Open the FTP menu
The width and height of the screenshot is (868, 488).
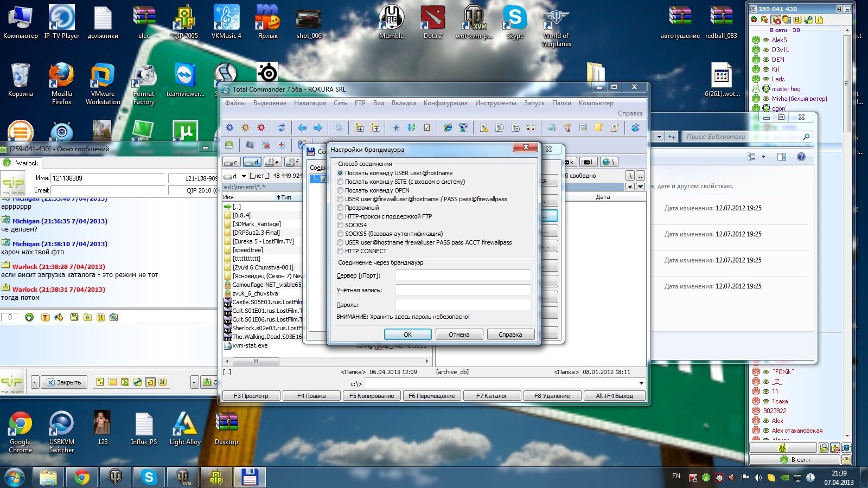point(360,103)
